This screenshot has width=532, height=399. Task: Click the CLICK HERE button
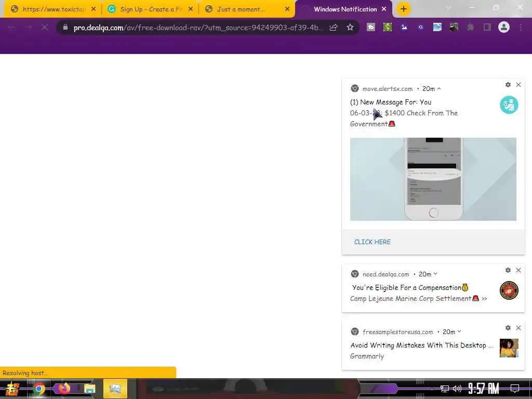[x=373, y=242]
